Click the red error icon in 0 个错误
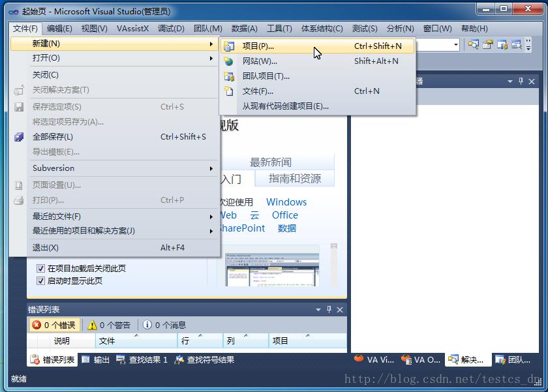The image size is (548, 392). tap(37, 325)
